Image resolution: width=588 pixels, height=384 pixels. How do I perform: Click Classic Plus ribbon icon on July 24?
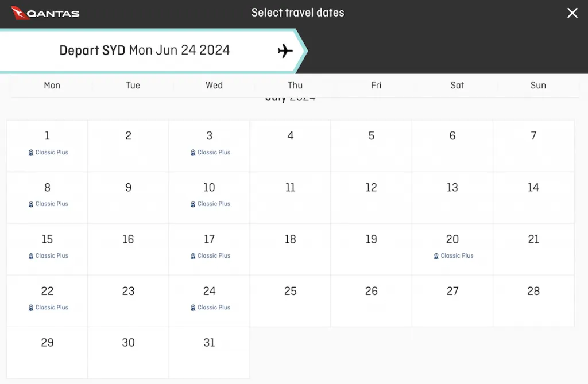tap(193, 308)
